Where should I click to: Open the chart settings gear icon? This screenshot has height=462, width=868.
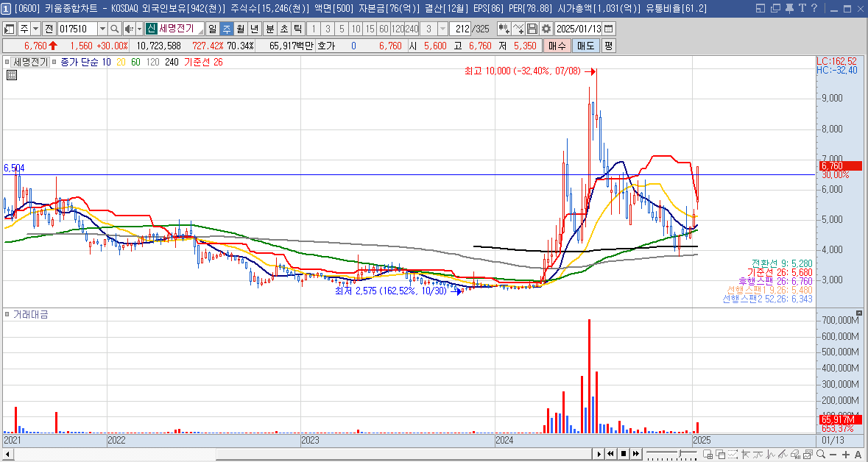click(x=546, y=29)
